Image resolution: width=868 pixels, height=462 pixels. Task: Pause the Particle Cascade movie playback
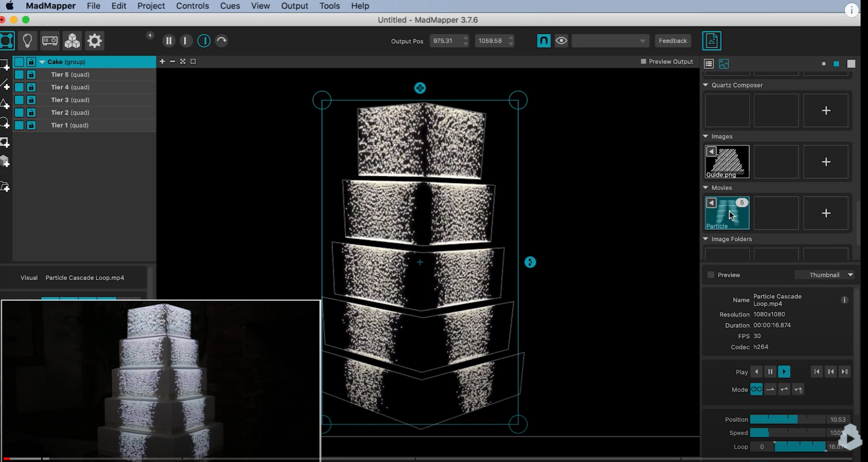pyautogui.click(x=770, y=372)
